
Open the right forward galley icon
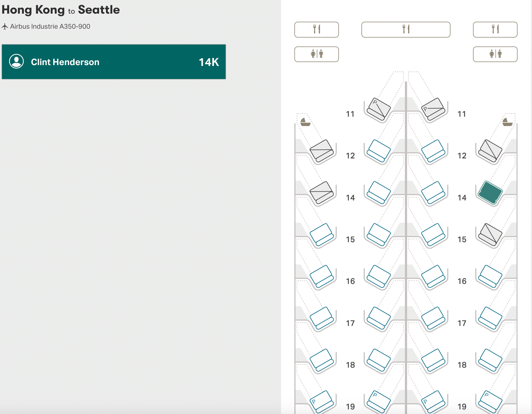(x=495, y=29)
